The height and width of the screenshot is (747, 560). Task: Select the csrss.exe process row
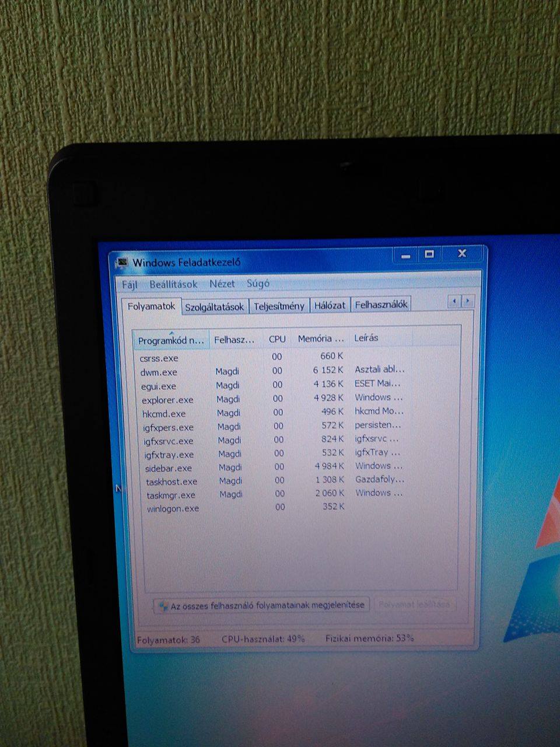point(271,357)
